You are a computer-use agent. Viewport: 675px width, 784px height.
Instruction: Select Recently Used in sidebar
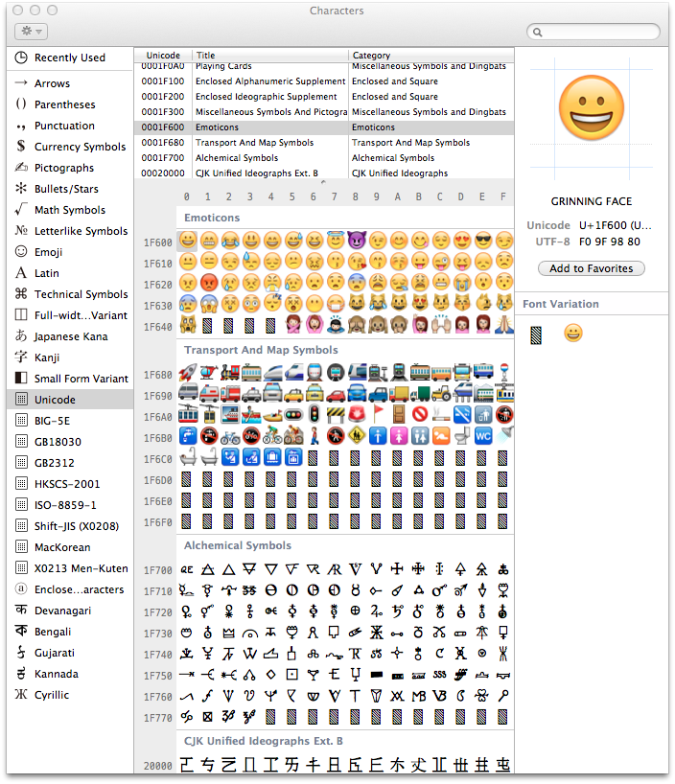pyautogui.click(x=70, y=58)
